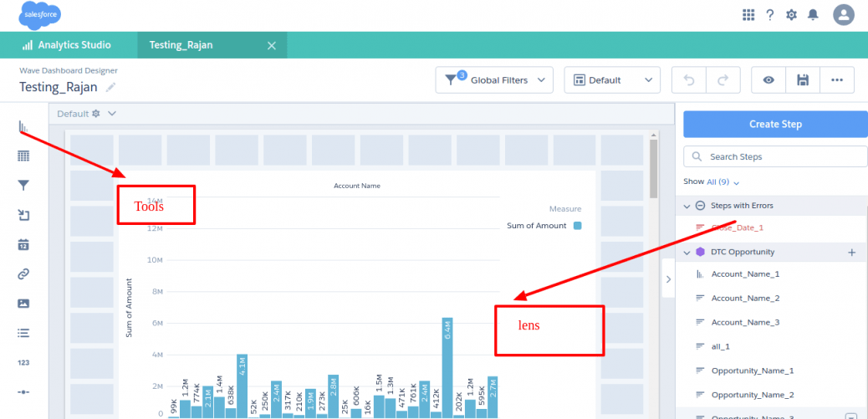868x419 pixels.
Task: Click the Create Step button
Action: [x=775, y=124]
